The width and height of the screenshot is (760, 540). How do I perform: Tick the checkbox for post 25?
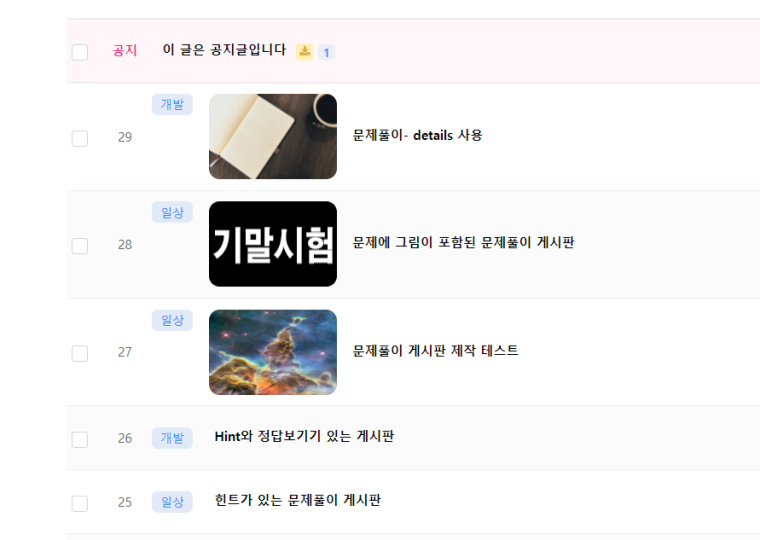[80, 504]
